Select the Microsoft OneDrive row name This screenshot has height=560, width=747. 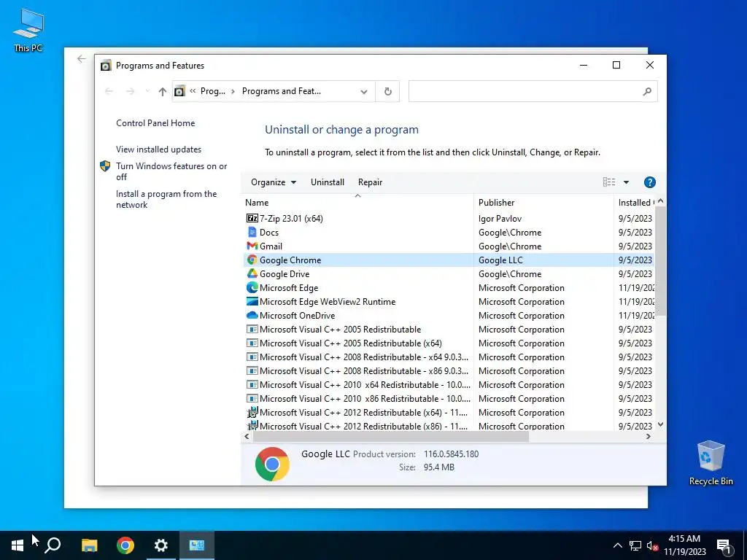(x=298, y=316)
